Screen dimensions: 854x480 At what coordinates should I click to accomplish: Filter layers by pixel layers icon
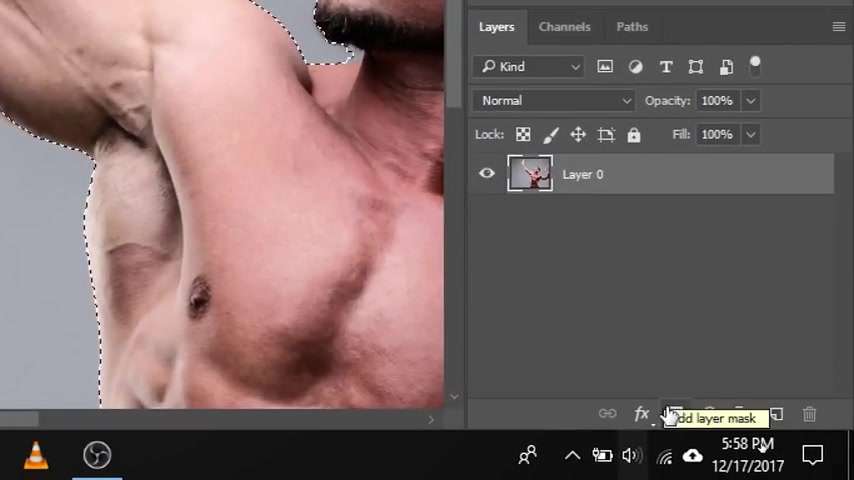point(605,66)
